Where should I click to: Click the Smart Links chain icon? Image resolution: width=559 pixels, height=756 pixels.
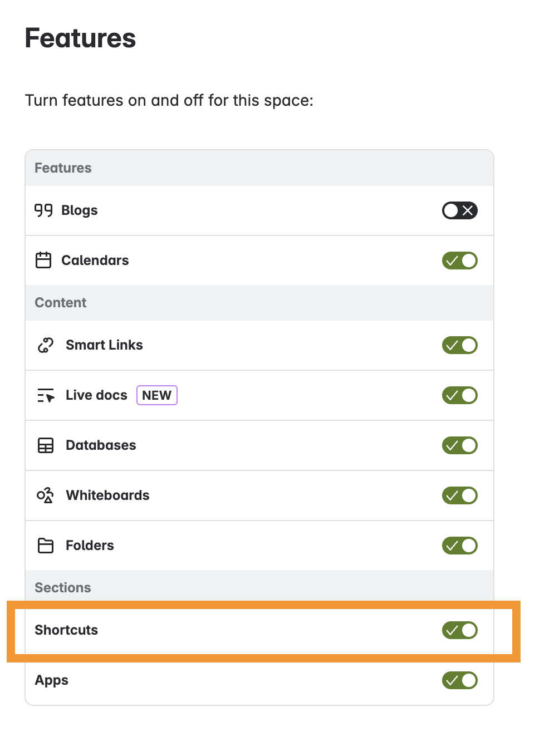pos(45,345)
